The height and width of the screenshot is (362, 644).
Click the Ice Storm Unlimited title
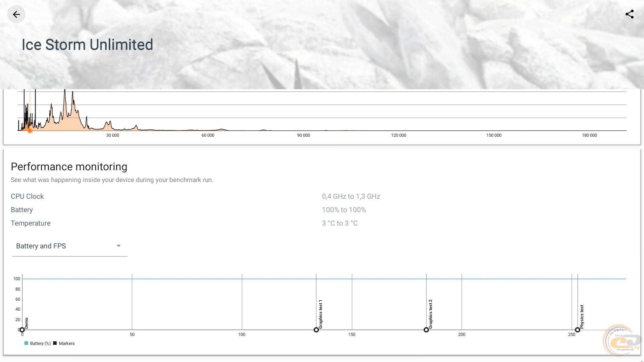(x=87, y=45)
